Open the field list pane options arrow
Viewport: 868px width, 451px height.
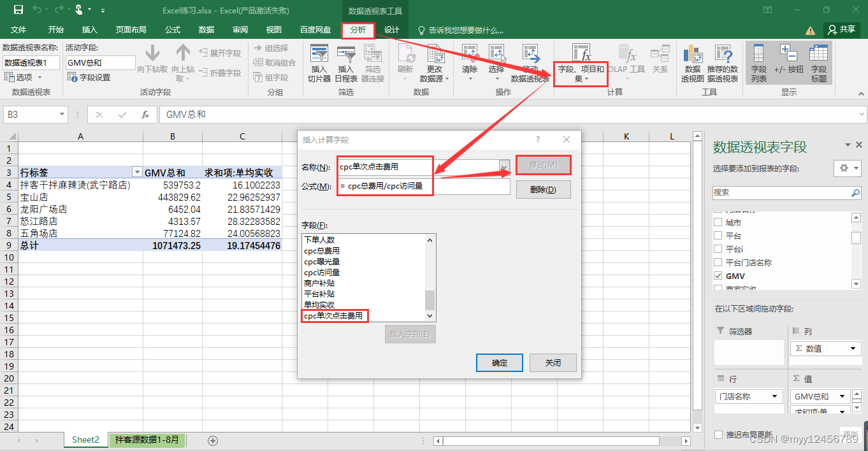pos(848,145)
